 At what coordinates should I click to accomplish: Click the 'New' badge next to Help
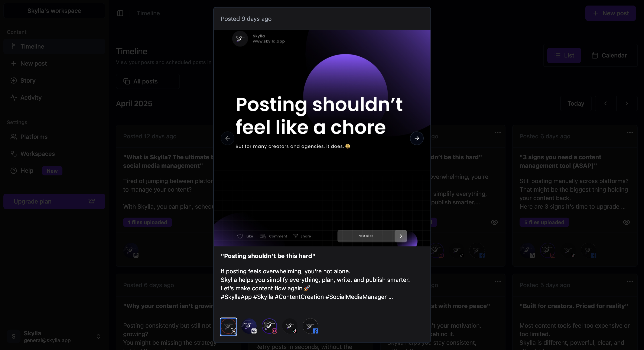point(52,171)
